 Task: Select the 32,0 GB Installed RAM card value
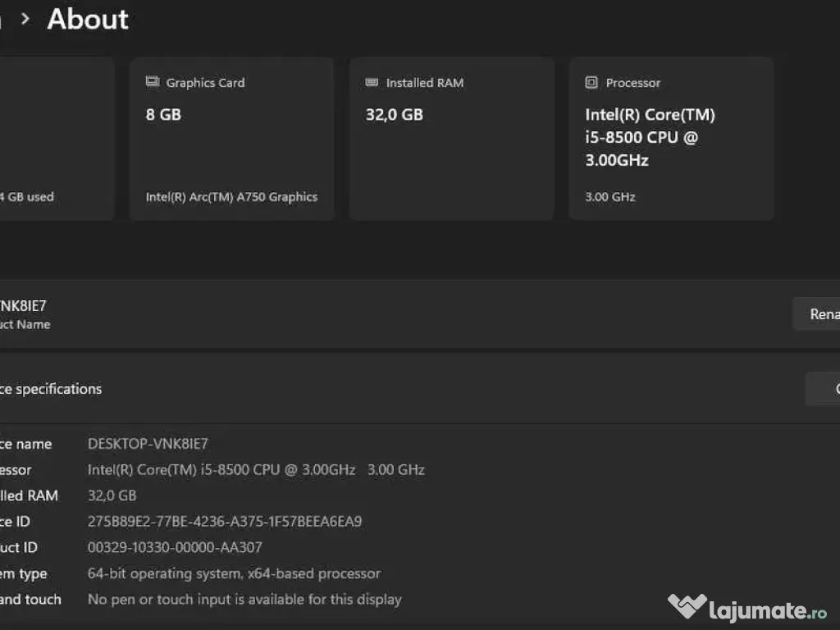395,115
